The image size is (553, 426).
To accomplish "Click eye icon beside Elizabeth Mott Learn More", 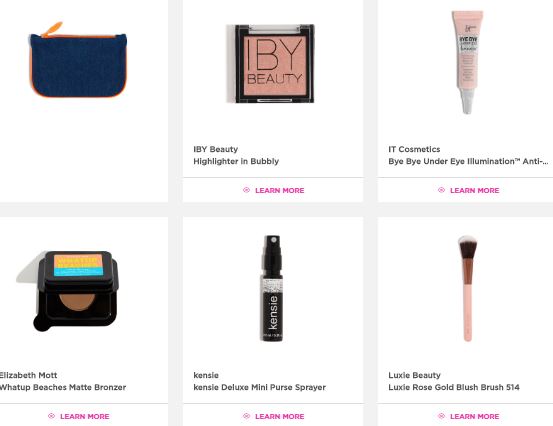I will pyautogui.click(x=51, y=416).
